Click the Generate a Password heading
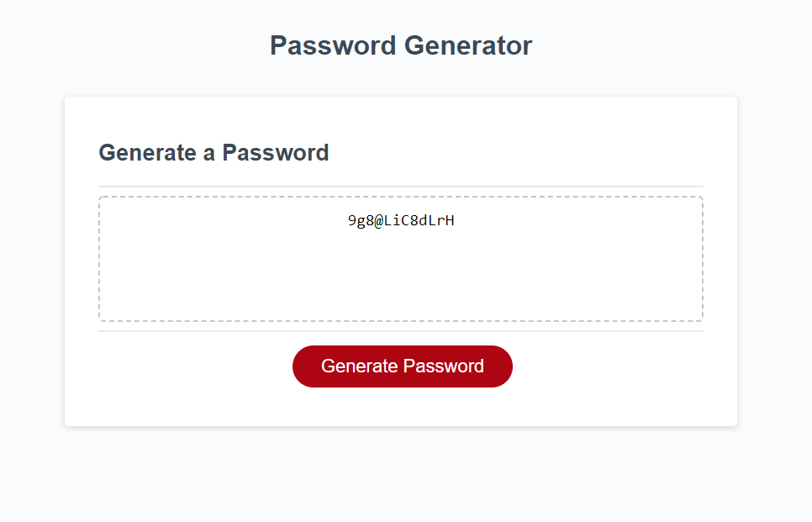Image resolution: width=812 pixels, height=522 pixels. [214, 153]
